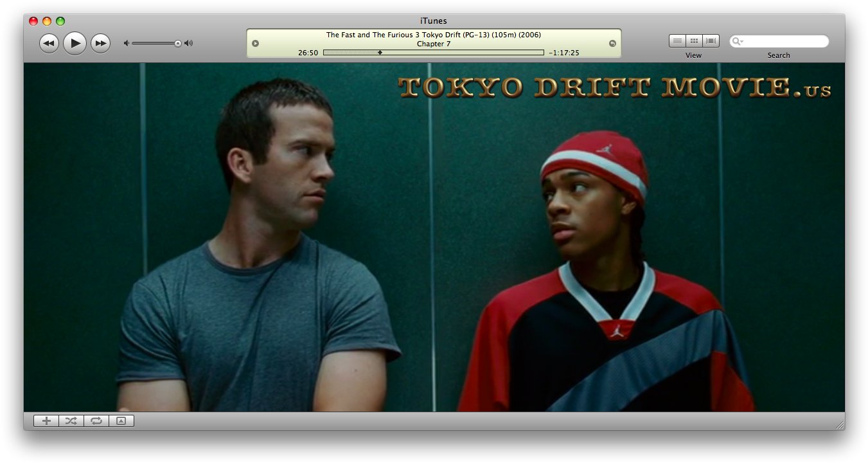
Task: Zoom the iTunes window with green button
Action: pyautogui.click(x=60, y=21)
